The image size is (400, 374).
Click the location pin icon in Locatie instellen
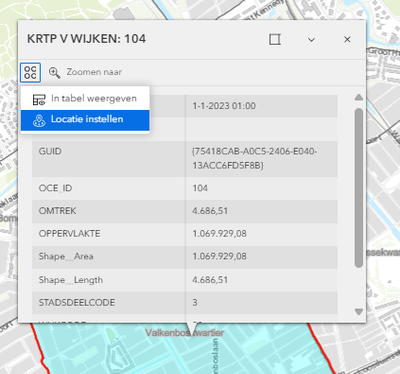[39, 121]
